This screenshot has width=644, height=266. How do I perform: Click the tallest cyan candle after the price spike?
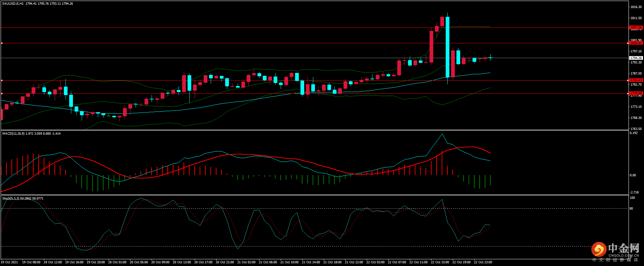(447, 47)
